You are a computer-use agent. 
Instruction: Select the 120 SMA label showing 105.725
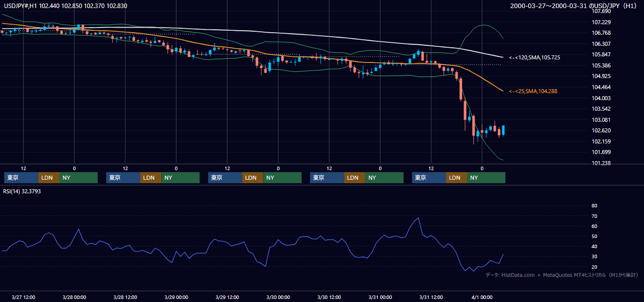534,58
